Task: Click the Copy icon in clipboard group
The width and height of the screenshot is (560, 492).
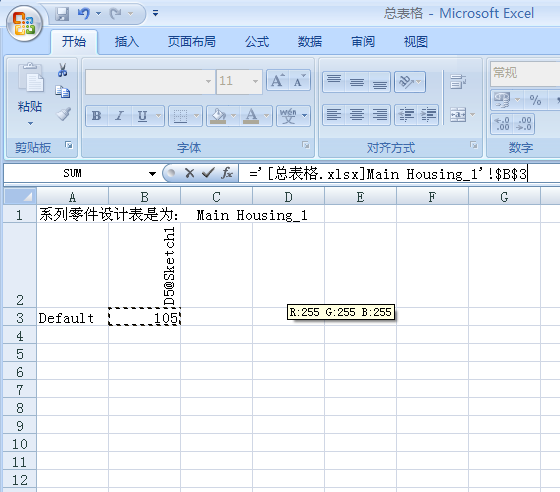Action: tap(63, 92)
